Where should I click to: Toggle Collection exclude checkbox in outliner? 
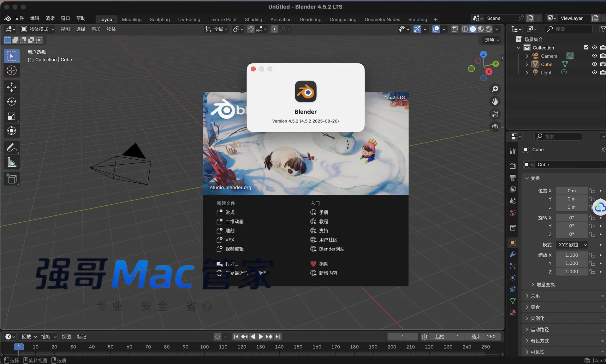[x=586, y=47]
